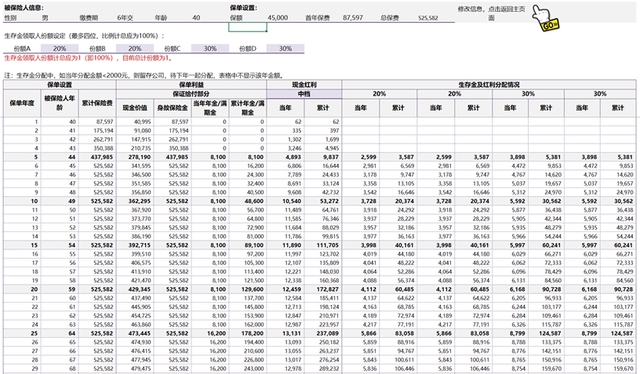Click the 生存金及红利分配情况 header
Image resolution: width=640 pixels, height=374 pixels.
489,85
